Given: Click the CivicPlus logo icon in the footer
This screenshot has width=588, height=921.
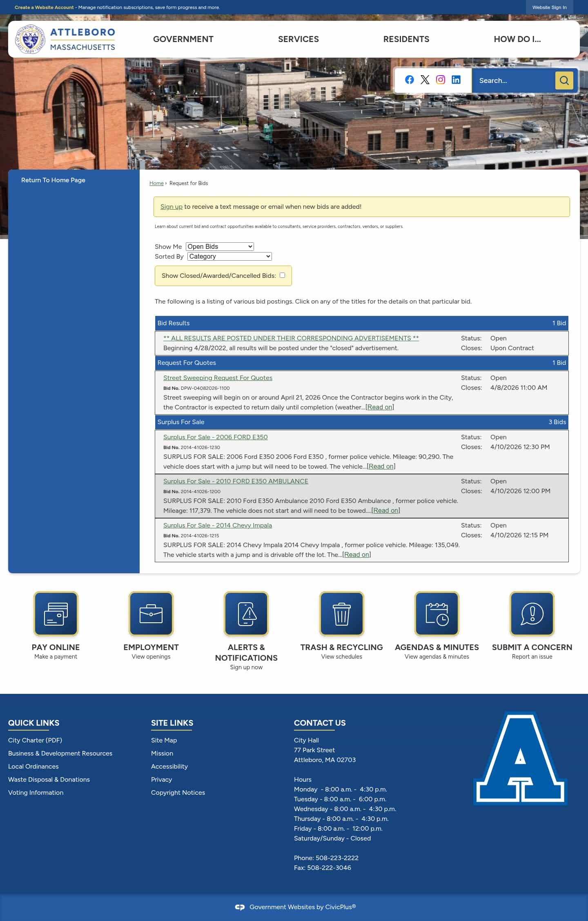Looking at the screenshot, I should coord(240,907).
